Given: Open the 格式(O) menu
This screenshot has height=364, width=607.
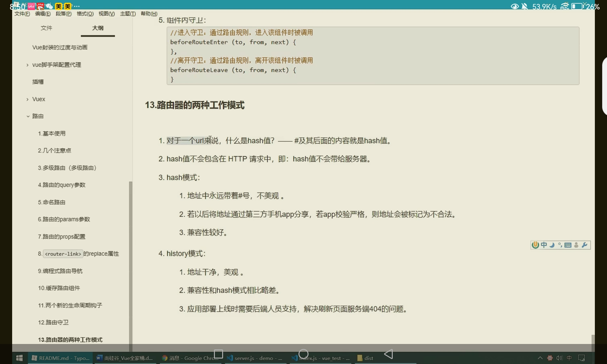Looking at the screenshot, I should [85, 14].
